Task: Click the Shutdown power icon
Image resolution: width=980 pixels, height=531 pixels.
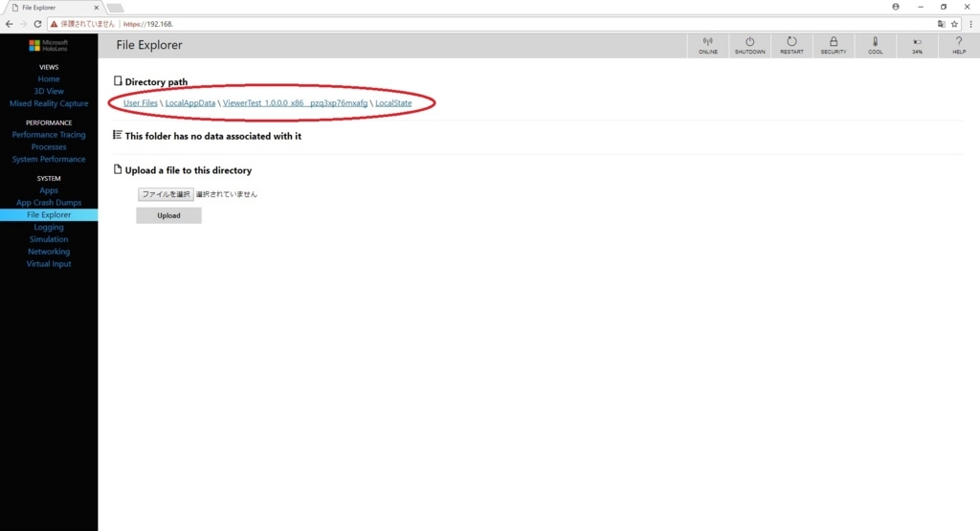Action: click(x=749, y=46)
